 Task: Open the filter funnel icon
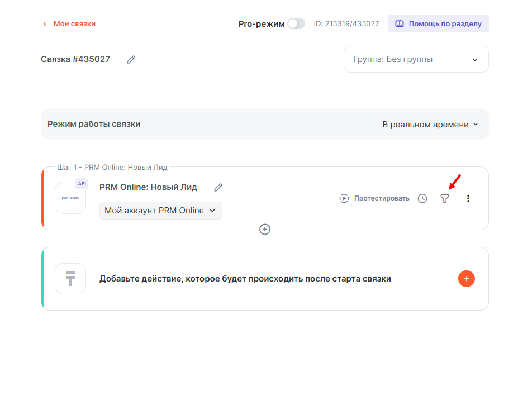(x=445, y=198)
